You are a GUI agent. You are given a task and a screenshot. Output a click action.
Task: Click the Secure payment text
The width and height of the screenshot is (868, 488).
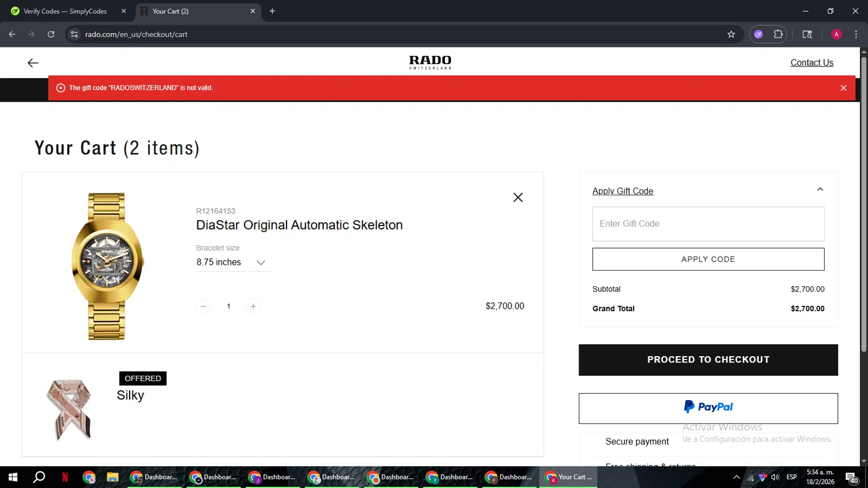637,442
